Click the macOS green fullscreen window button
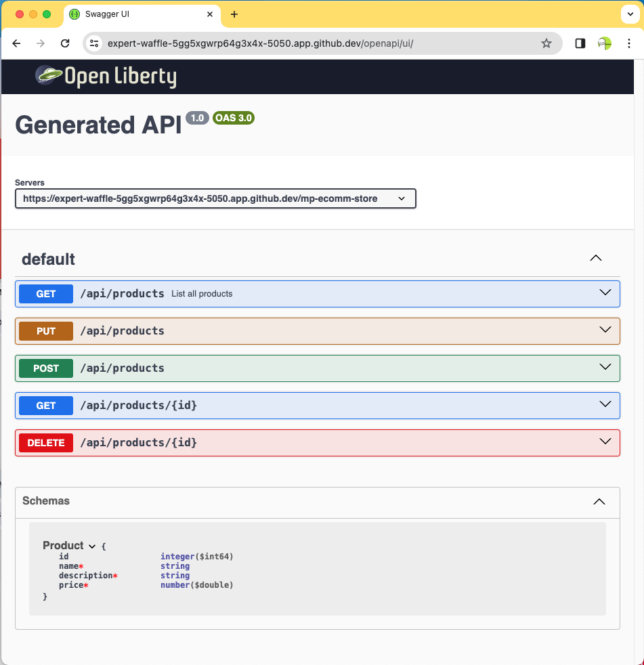Viewport: 644px width, 665px height. point(47,14)
